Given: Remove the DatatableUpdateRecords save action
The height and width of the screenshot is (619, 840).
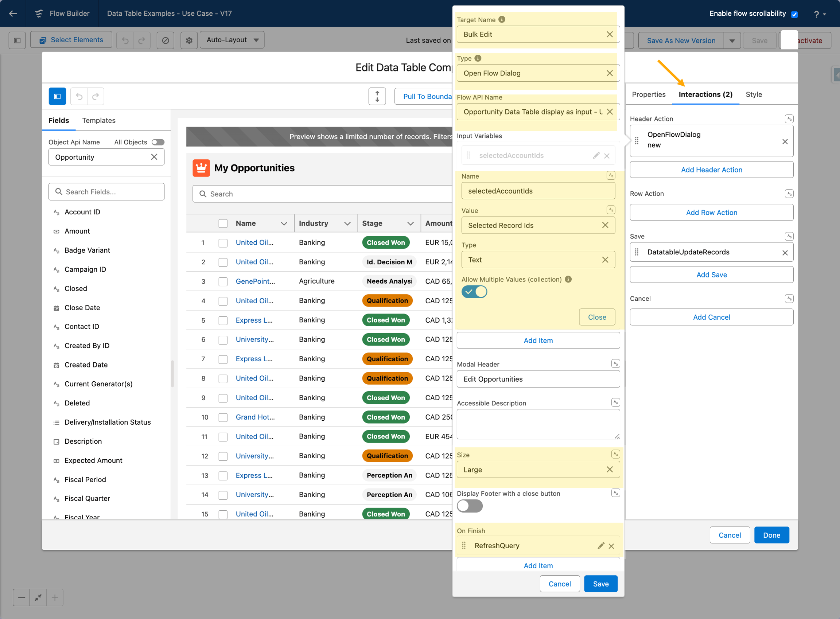Looking at the screenshot, I should [785, 253].
